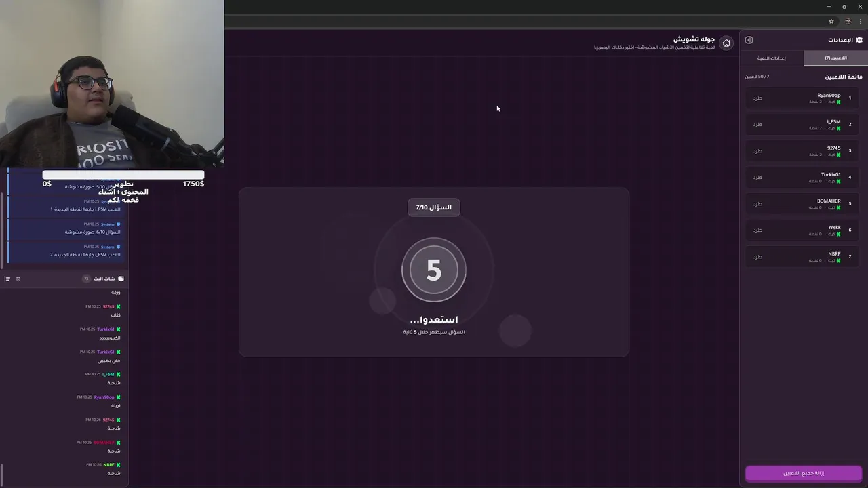This screenshot has height=488, width=868.
Task: Click the Kick icon beside rrskk player
Action: click(839, 234)
